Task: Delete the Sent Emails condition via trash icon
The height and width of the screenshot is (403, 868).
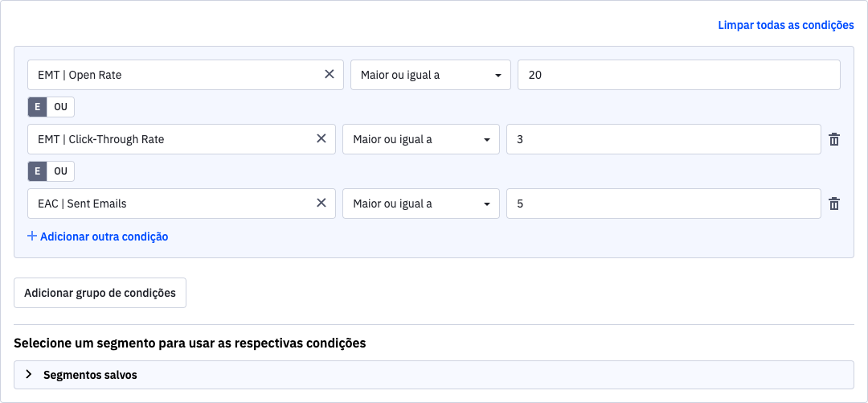Action: (x=834, y=204)
